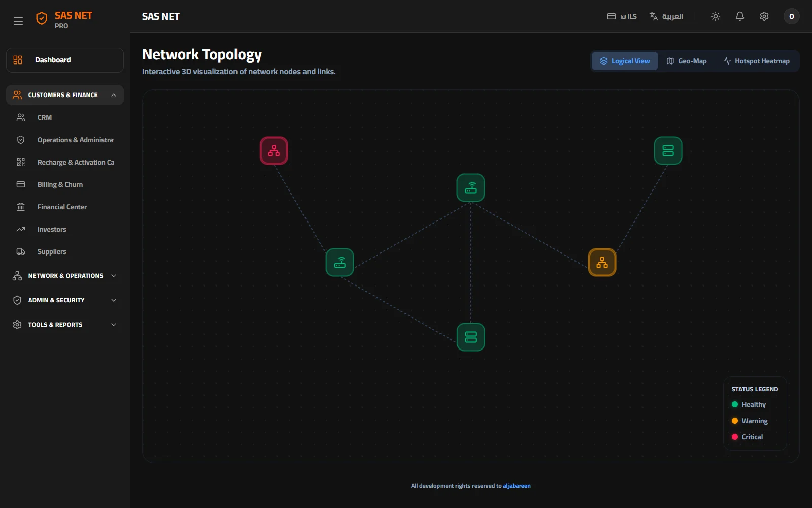
Task: Open the Dashboard menu item
Action: [65, 60]
